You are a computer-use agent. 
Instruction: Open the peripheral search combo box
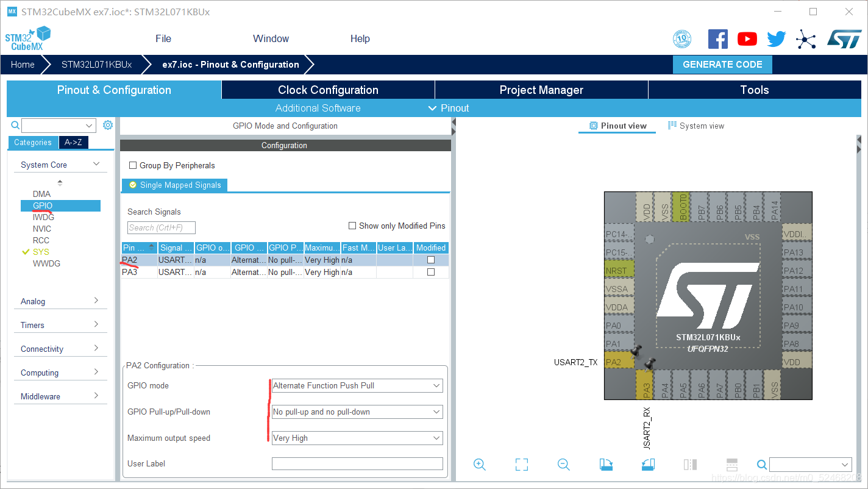point(59,126)
